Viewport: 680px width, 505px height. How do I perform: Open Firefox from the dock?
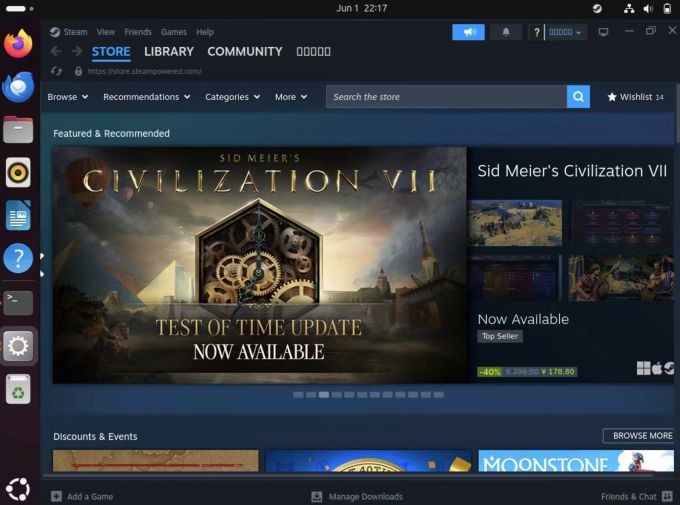[18, 43]
